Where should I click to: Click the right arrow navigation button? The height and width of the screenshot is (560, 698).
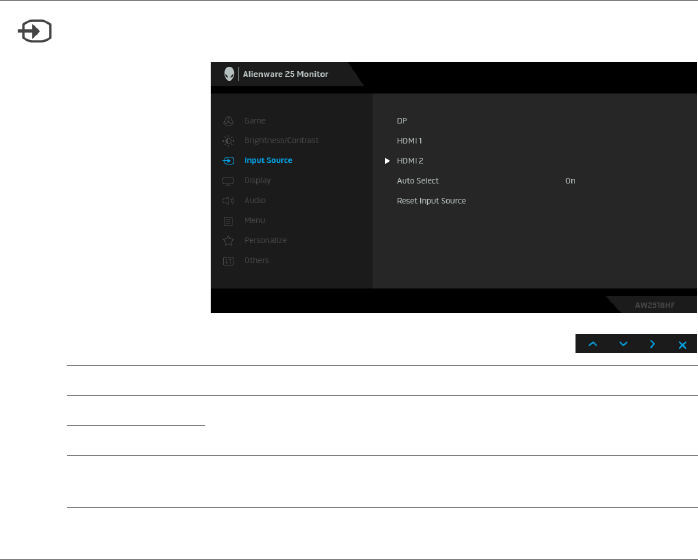(652, 344)
